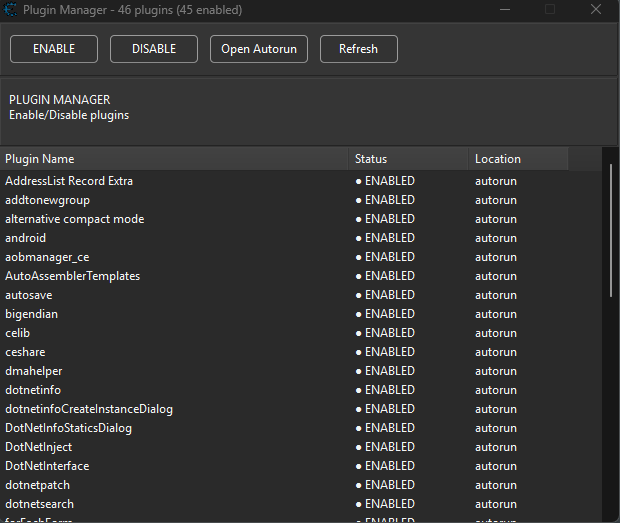Viewport: 620px width, 523px height.
Task: Minimize the Plugin Manager window
Action: click(x=505, y=9)
